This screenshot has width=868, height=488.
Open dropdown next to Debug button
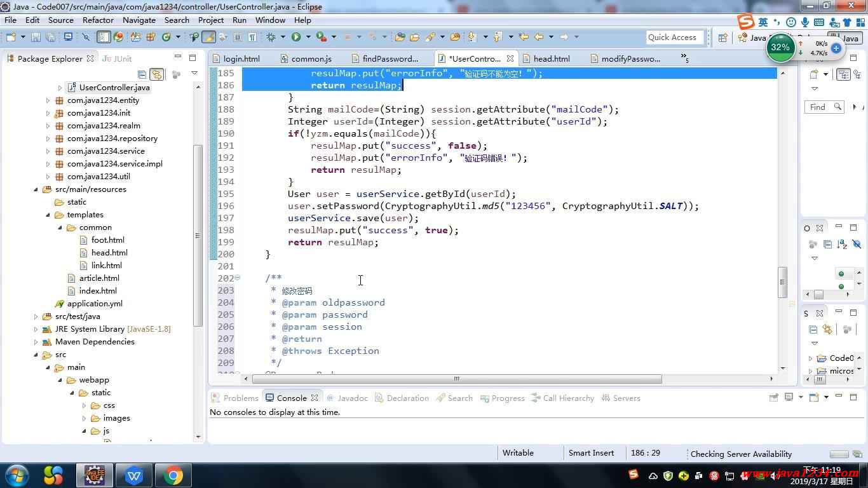tap(283, 37)
